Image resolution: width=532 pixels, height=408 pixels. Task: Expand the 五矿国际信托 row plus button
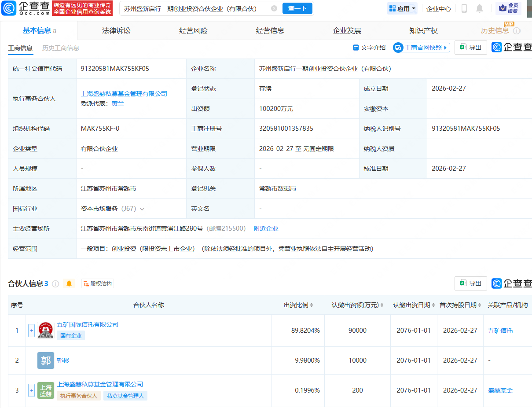[x=31, y=330]
